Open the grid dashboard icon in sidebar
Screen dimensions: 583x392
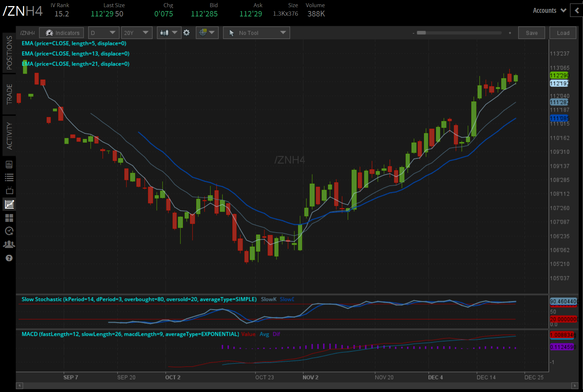pyautogui.click(x=9, y=218)
